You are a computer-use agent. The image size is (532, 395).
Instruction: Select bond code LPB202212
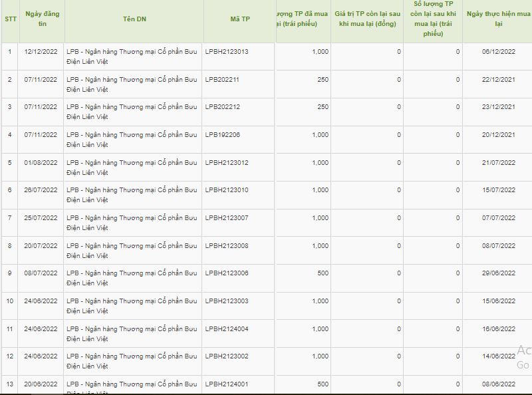[x=222, y=107]
